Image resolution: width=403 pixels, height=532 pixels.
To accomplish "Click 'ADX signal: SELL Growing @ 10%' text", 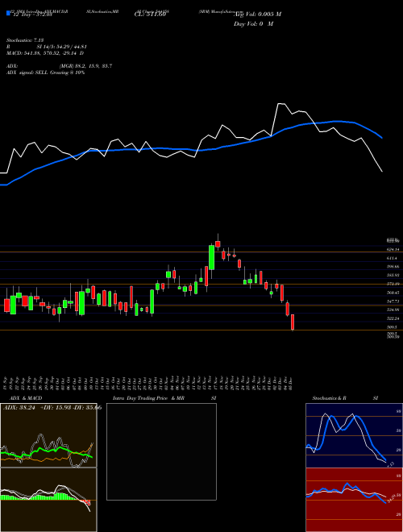I will [x=45, y=73].
